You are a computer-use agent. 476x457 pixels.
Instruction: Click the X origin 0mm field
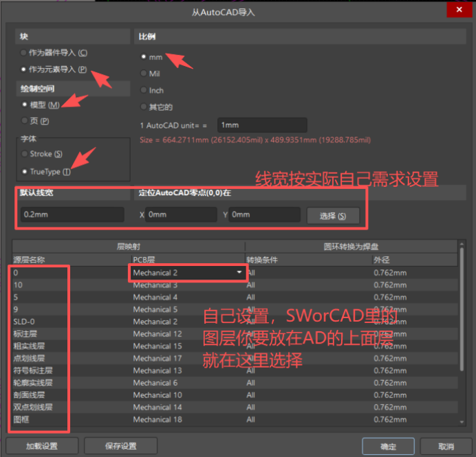(x=181, y=214)
